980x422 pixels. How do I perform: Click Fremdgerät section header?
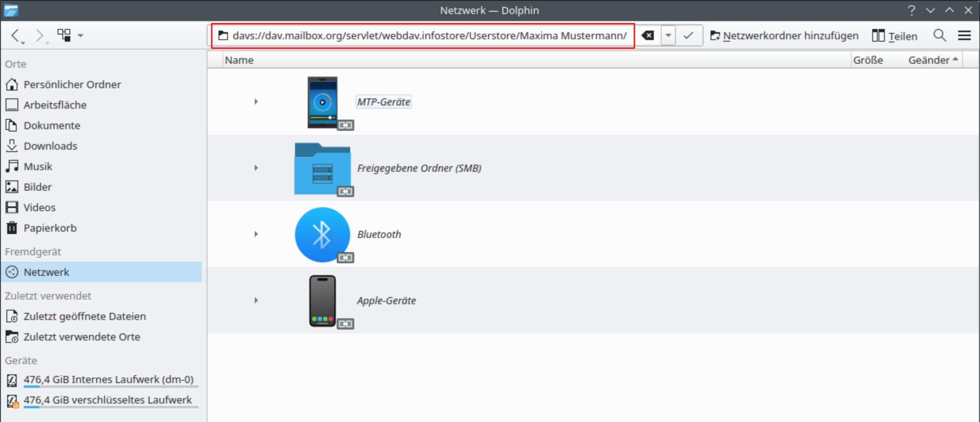pos(33,252)
